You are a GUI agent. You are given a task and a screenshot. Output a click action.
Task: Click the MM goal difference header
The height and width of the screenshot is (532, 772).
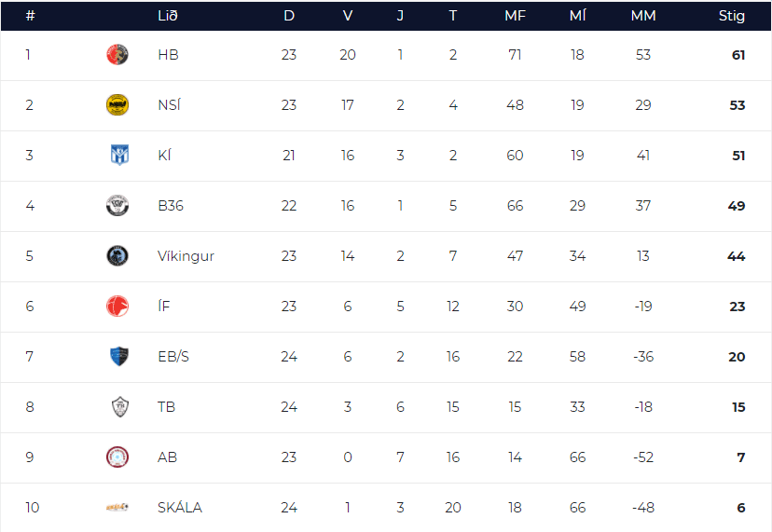coord(643,16)
